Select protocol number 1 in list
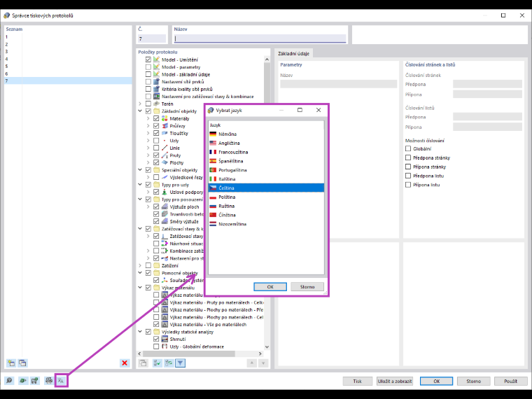Image resolution: width=532 pixels, height=399 pixels. pyautogui.click(x=68, y=36)
